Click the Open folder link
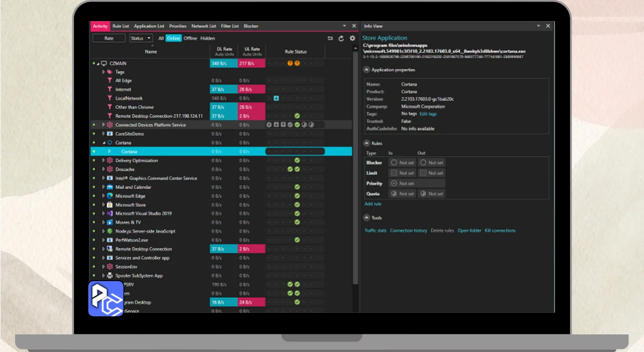Screen dimensions: 644x352 [x=469, y=231]
